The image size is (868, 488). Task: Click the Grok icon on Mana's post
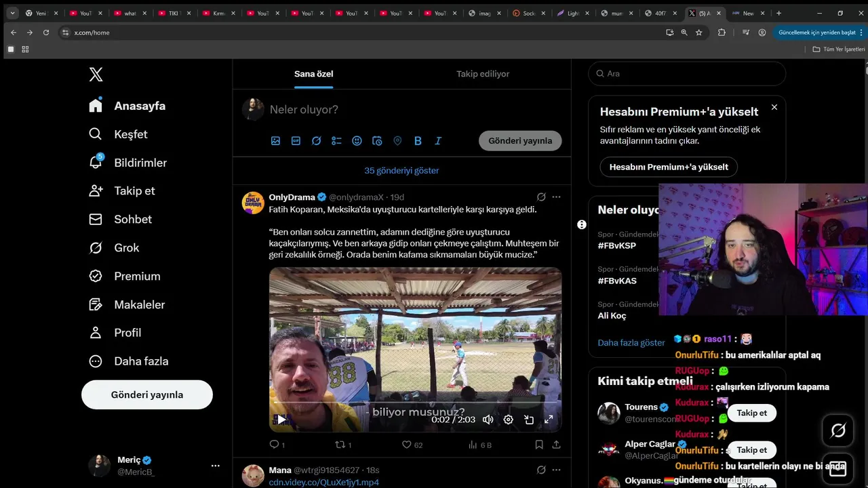tap(541, 470)
